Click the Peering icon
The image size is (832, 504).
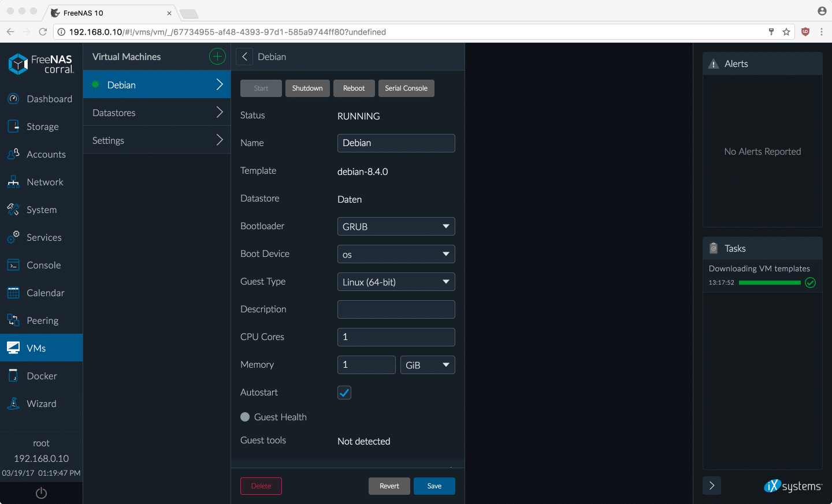(13, 320)
